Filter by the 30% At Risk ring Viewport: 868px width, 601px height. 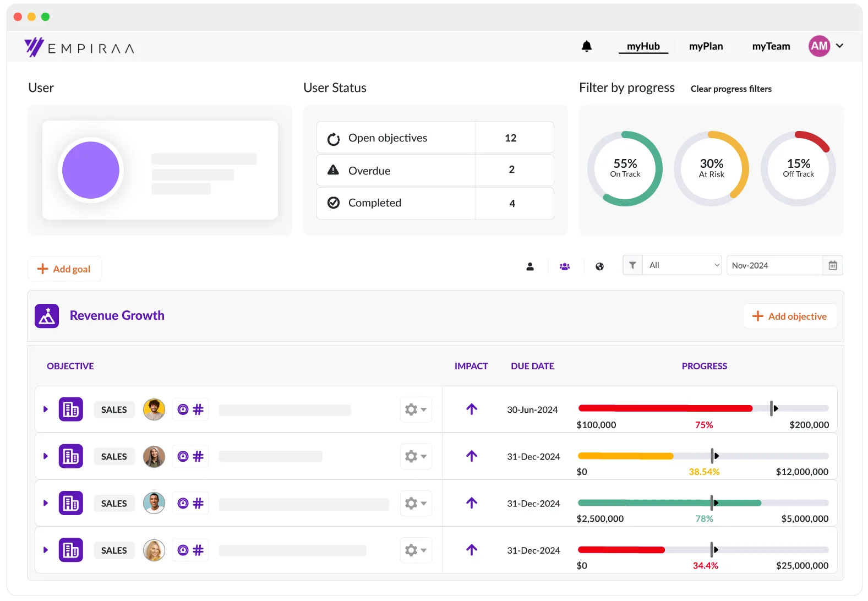pos(711,168)
